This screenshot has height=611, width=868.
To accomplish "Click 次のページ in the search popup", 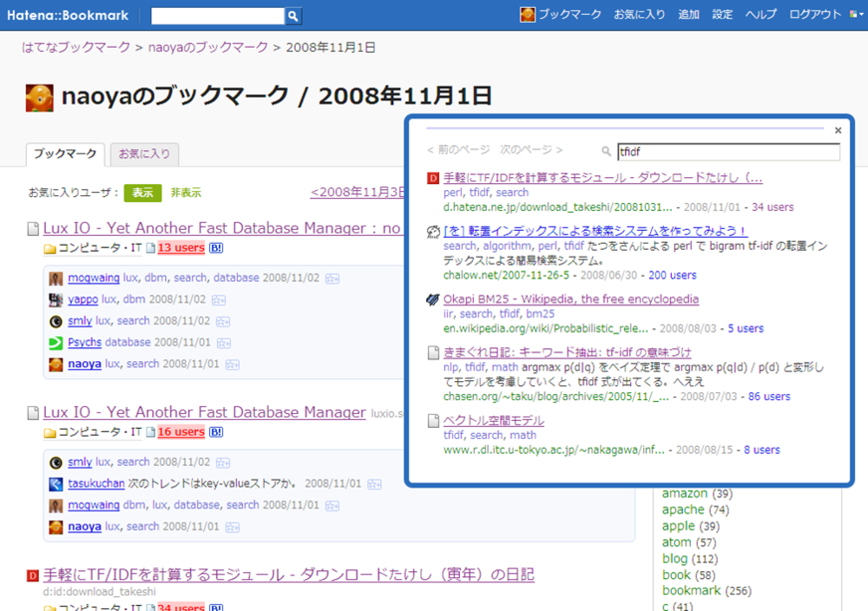I will pyautogui.click(x=531, y=149).
